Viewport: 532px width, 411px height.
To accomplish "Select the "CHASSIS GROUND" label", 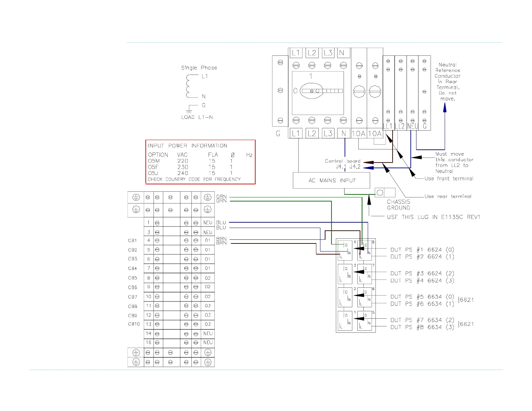I will (399, 205).
